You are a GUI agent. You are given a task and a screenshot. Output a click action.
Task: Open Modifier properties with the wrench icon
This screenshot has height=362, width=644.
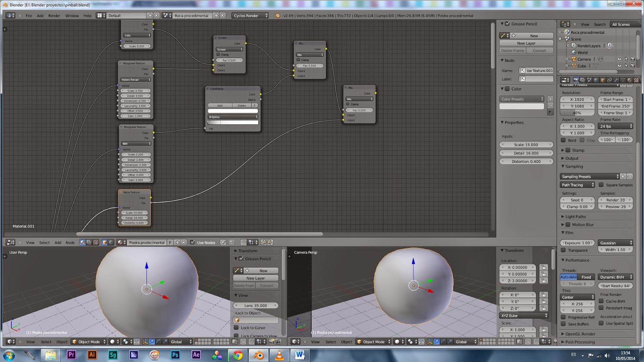point(617,80)
